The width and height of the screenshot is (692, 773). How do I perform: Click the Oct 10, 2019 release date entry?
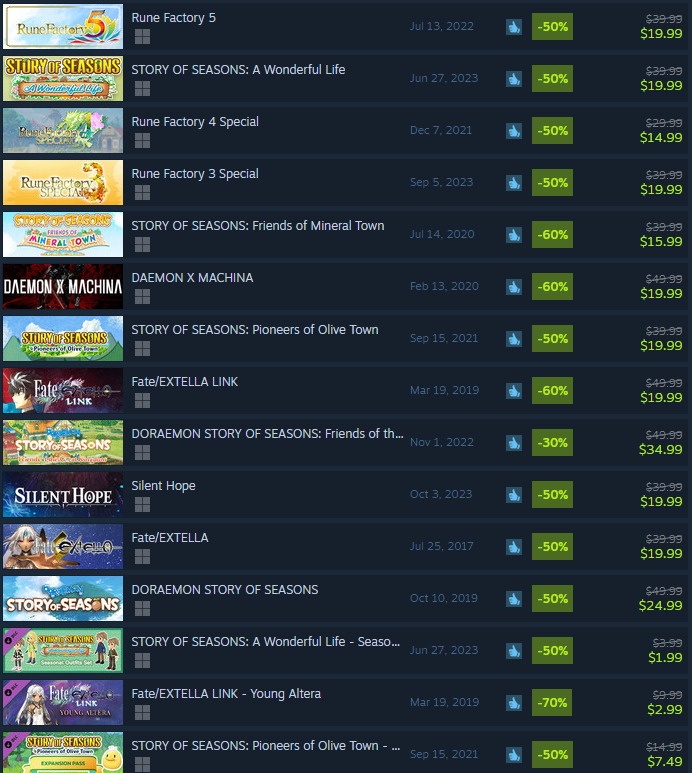click(x=444, y=598)
